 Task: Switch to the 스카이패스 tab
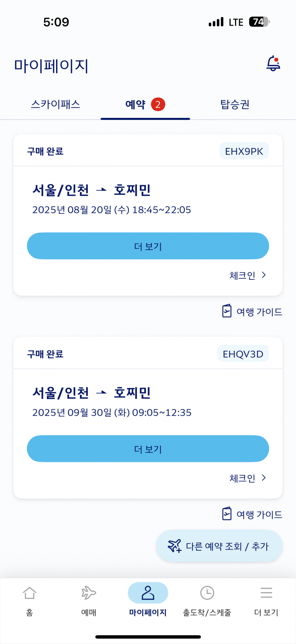point(56,104)
